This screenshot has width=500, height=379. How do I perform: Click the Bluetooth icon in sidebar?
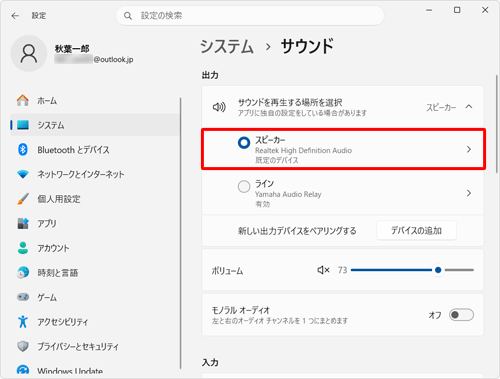[x=23, y=150]
